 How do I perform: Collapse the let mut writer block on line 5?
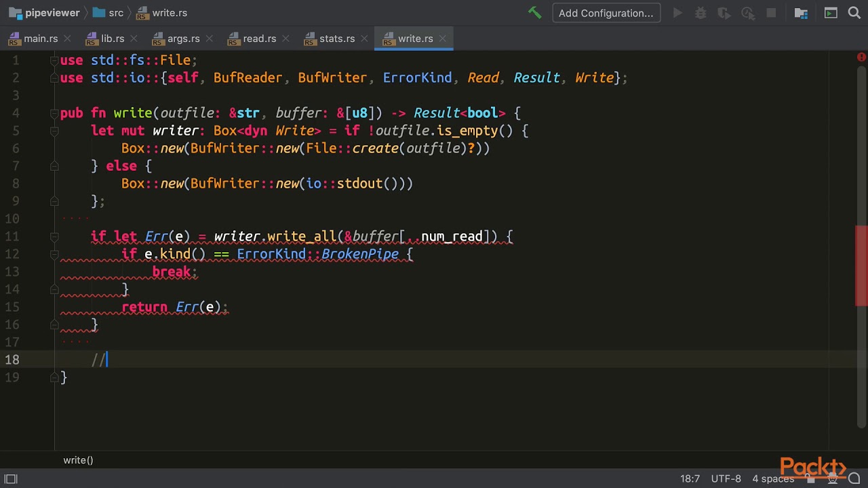54,131
